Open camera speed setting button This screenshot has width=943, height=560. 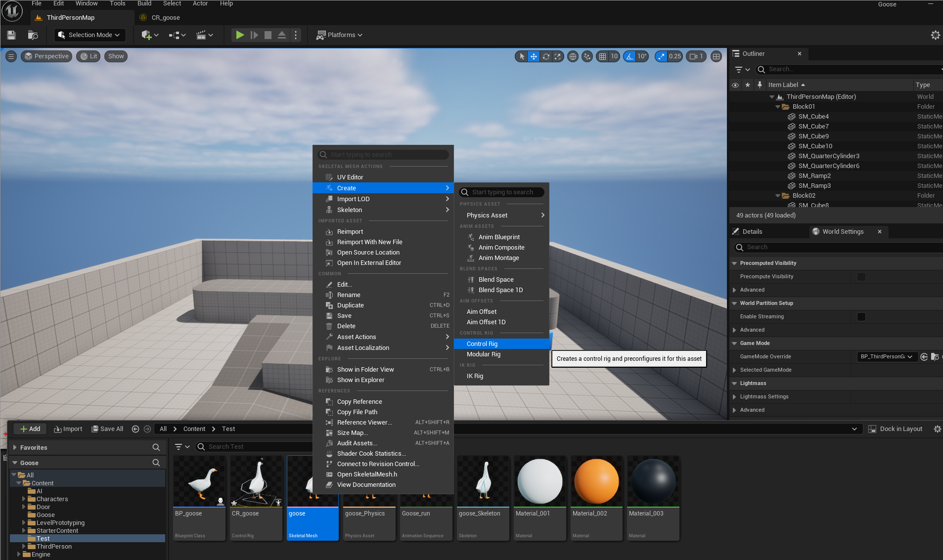coord(696,56)
